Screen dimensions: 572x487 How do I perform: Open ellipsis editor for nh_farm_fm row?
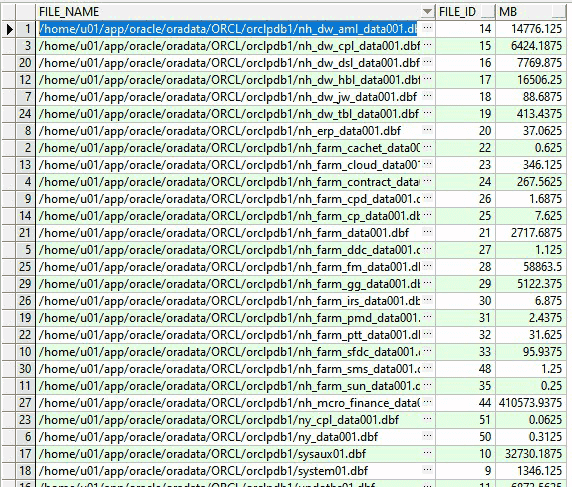(428, 267)
